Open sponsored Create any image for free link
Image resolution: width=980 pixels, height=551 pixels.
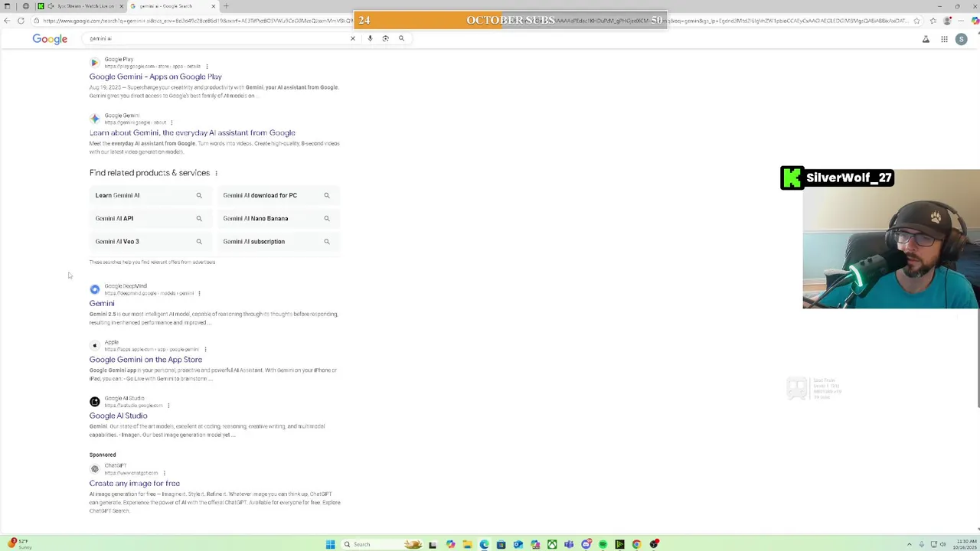point(134,484)
